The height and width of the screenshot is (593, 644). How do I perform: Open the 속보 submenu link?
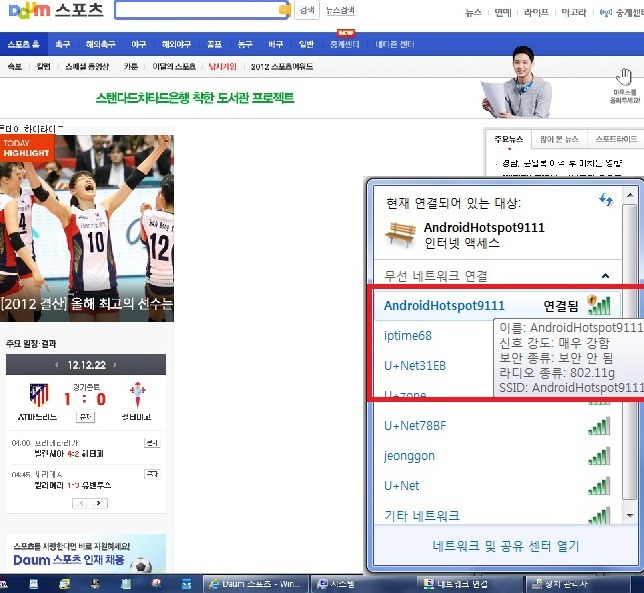(15, 67)
